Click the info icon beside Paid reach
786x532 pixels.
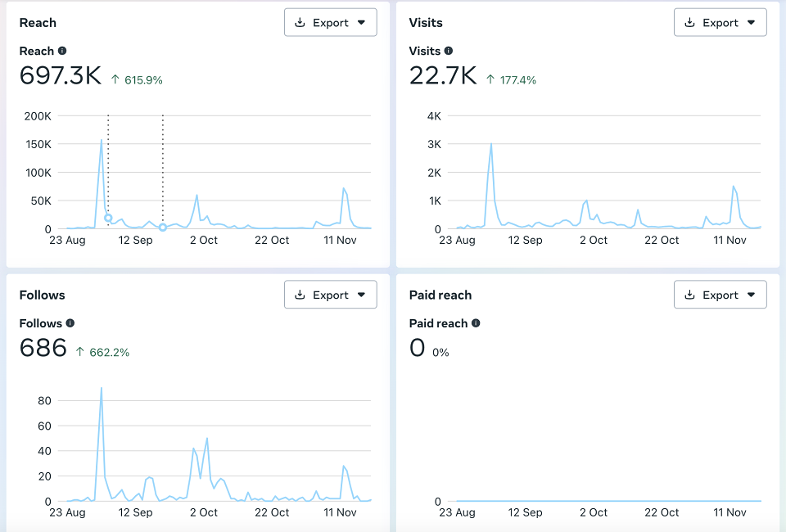(476, 323)
